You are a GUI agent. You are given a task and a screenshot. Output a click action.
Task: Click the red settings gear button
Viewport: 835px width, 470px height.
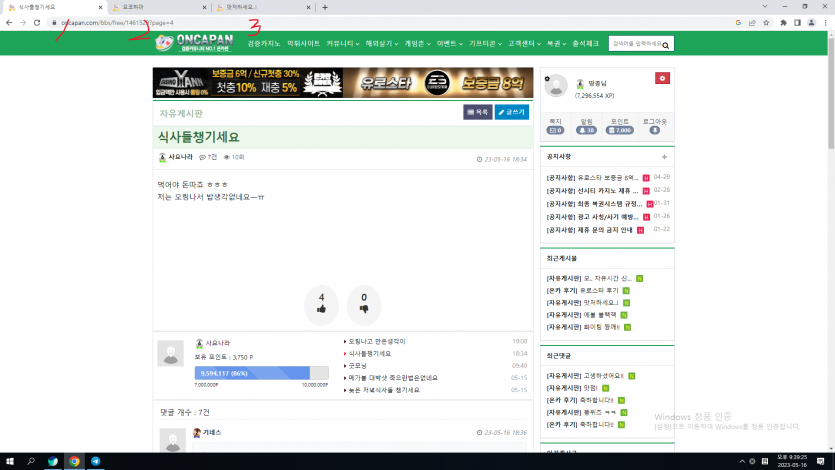(x=662, y=78)
